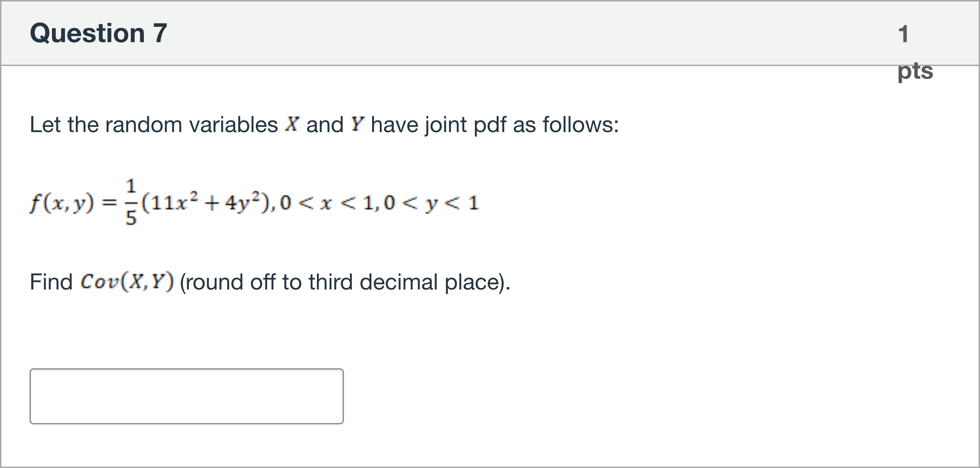Viewport: 980px width, 468px height.
Task: Click the "Question 7" heading
Action: (x=99, y=33)
